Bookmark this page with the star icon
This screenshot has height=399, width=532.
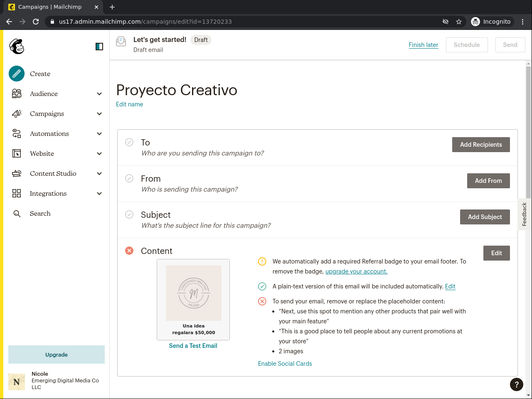(459, 22)
